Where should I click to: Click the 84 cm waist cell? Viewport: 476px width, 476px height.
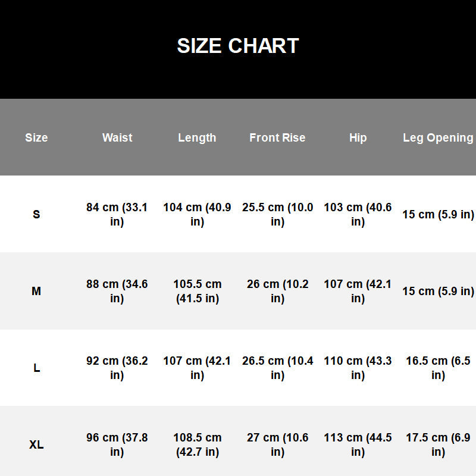pyautogui.click(x=117, y=214)
